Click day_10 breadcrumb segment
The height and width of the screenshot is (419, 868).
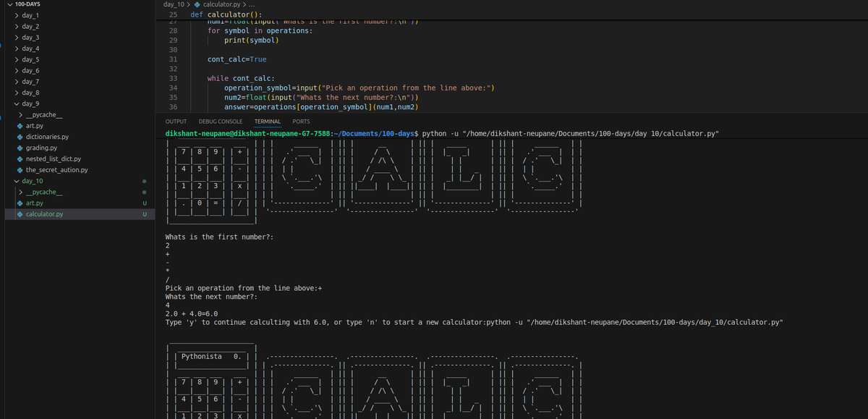(x=174, y=5)
